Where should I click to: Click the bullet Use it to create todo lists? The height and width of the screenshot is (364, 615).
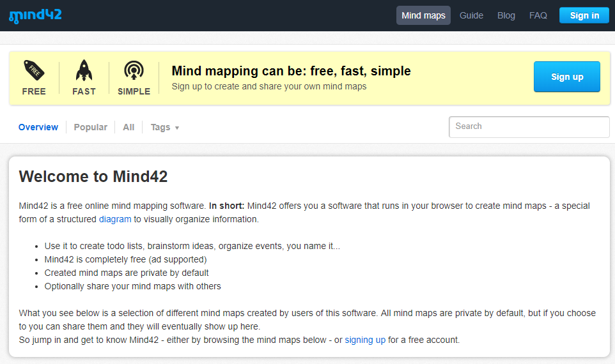point(192,246)
